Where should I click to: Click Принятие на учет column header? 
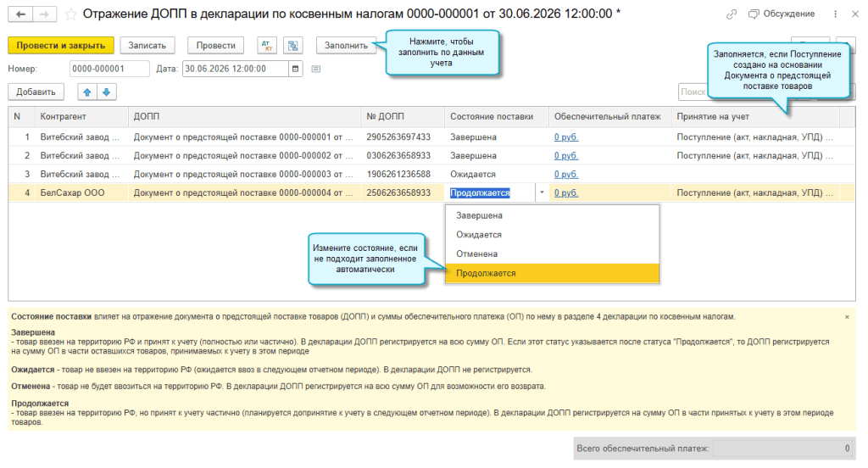click(755, 116)
